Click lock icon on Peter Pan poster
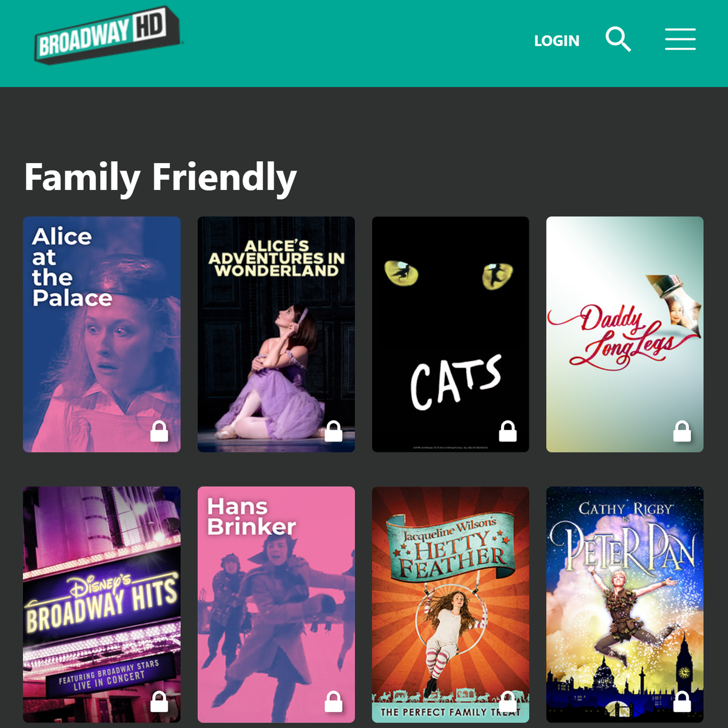Viewport: 728px width, 728px height. [682, 701]
